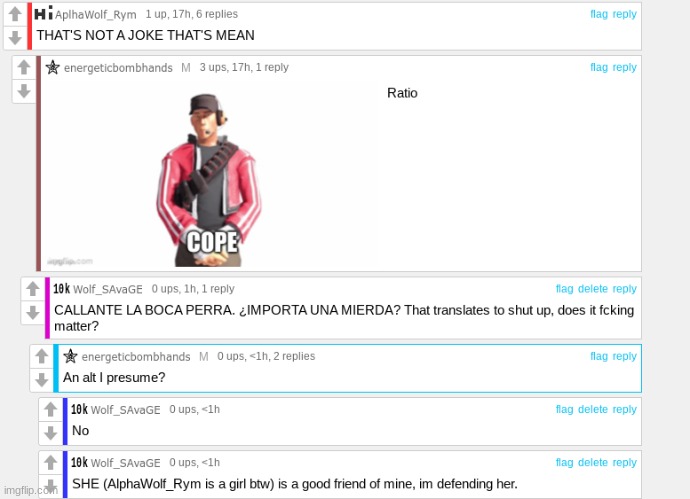Upvote the 'No' comment
The height and width of the screenshot is (499, 690).
50,409
